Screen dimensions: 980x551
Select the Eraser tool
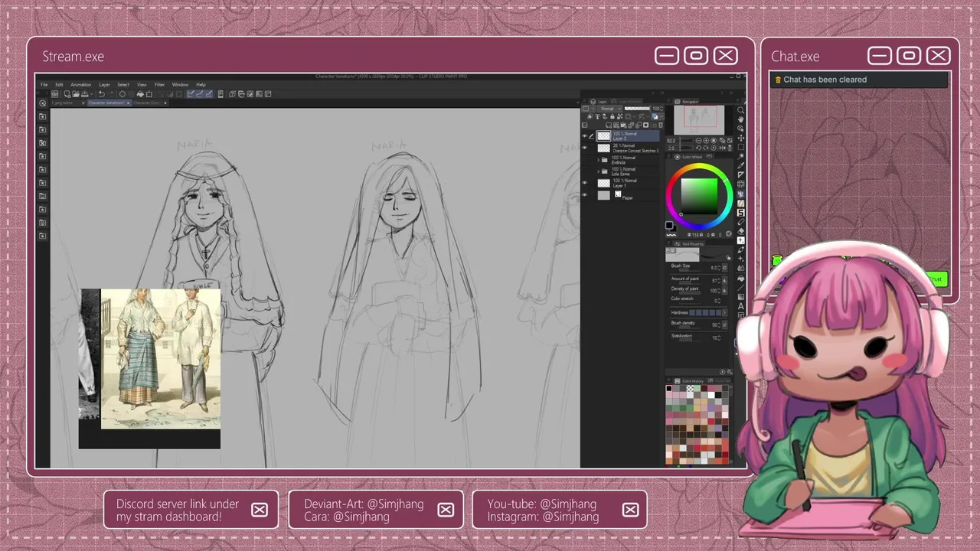pyautogui.click(x=741, y=231)
